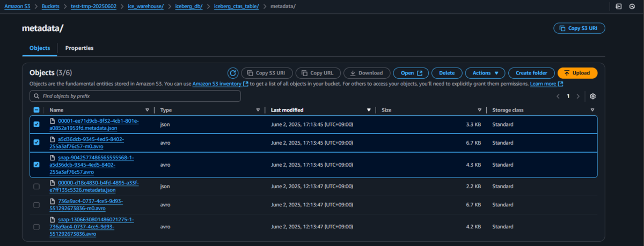The height and width of the screenshot is (246, 644).
Task: Click the 3.3 KB size cell
Action: coord(472,124)
